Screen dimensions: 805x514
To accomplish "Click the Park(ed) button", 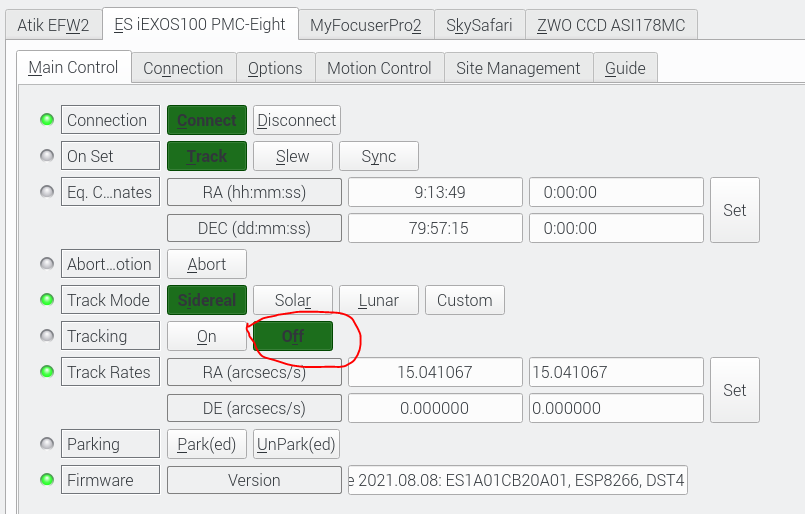I will pyautogui.click(x=207, y=444).
